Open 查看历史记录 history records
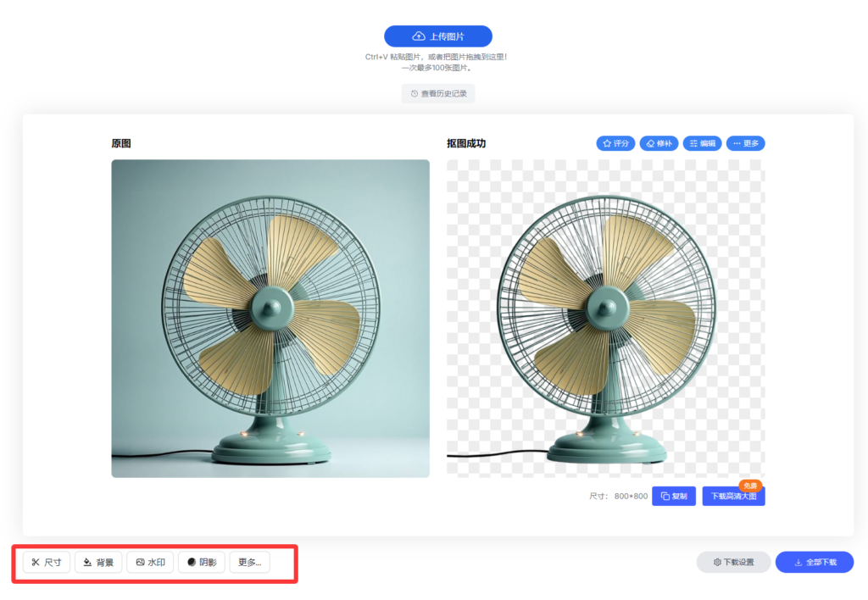 [438, 93]
